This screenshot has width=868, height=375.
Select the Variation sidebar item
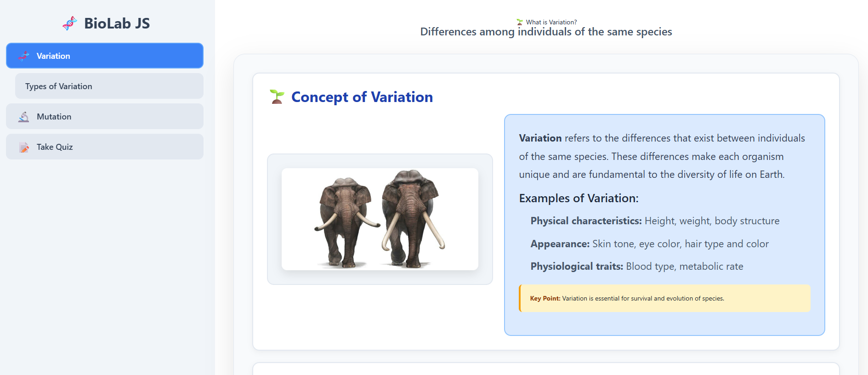pyautogui.click(x=105, y=56)
